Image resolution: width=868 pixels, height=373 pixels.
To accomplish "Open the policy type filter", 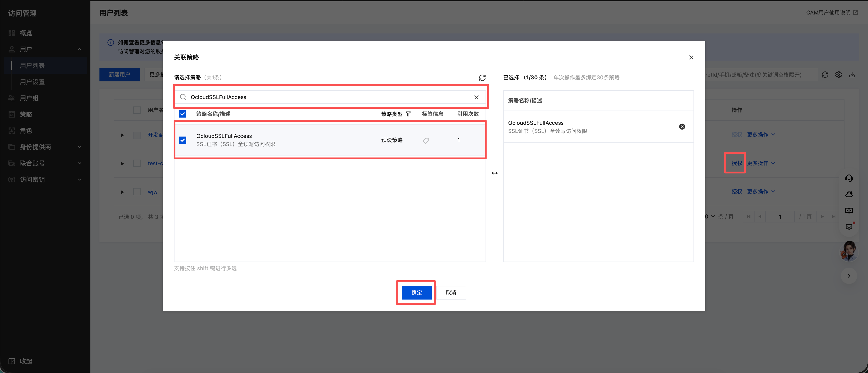I will pos(408,114).
